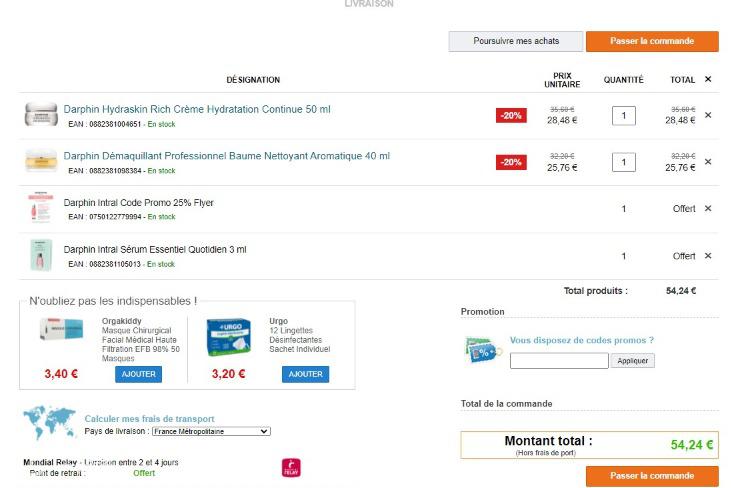This screenshot has height=488, width=731.
Task: Open the Pays de livraison dropdown
Action: click(210, 431)
